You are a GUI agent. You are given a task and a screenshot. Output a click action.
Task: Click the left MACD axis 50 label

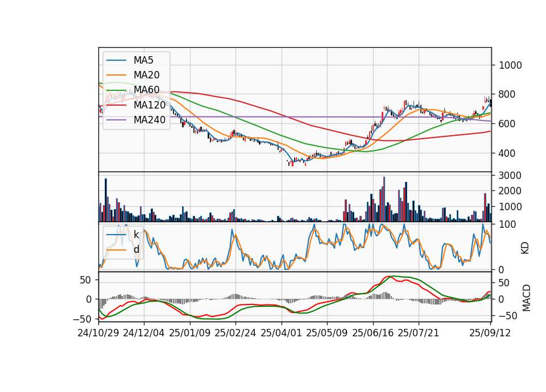coord(86,280)
